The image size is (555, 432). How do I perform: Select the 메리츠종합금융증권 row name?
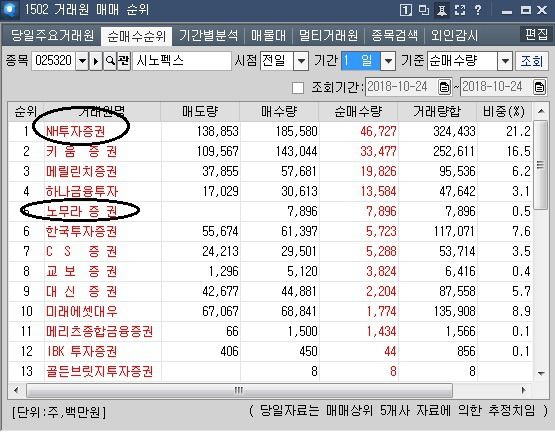click(99, 331)
